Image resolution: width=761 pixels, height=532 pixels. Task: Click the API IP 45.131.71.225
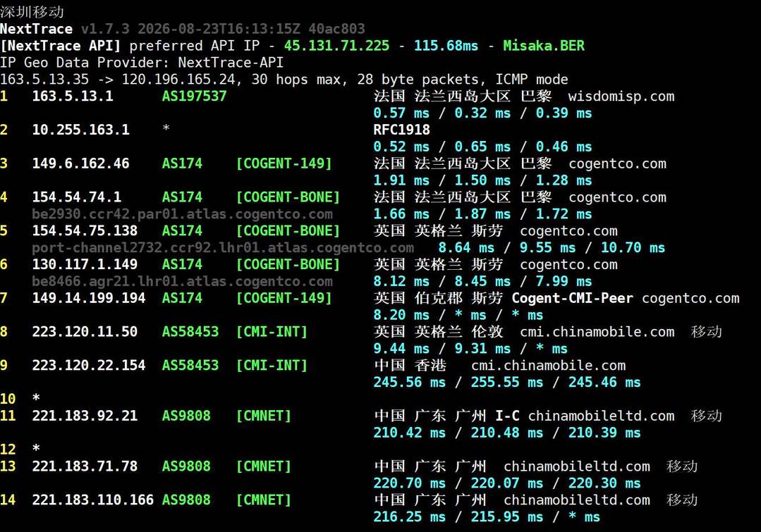[337, 46]
